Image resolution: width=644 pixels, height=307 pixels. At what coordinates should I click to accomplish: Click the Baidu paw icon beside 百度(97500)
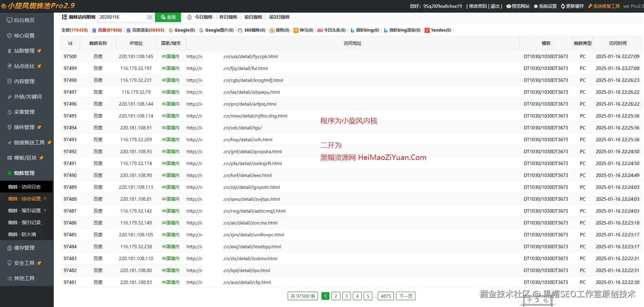pos(94,30)
